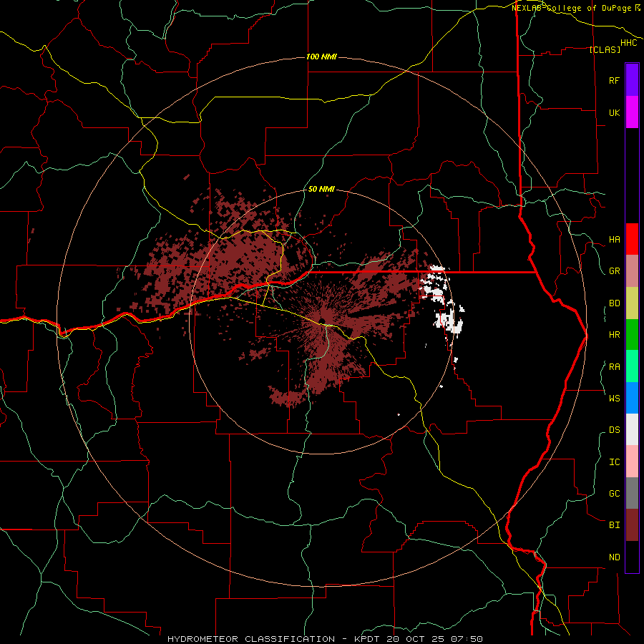Pick the HR green legend swatch
Image resolution: width=644 pixels, height=644 pixels.
click(x=632, y=335)
